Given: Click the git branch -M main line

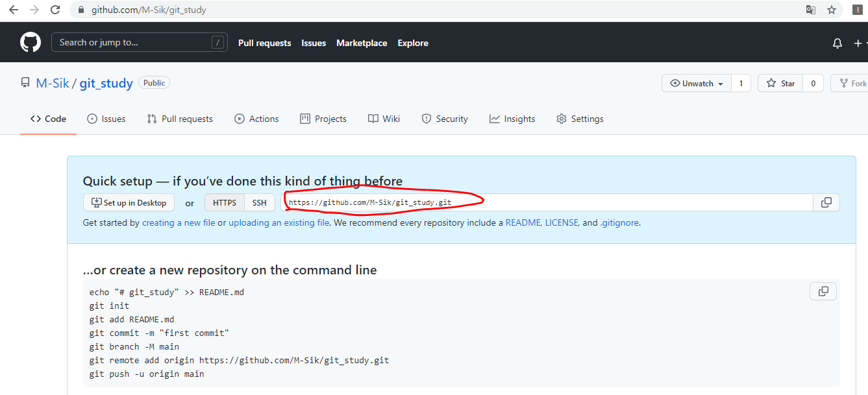Looking at the screenshot, I should pyautogui.click(x=134, y=346).
